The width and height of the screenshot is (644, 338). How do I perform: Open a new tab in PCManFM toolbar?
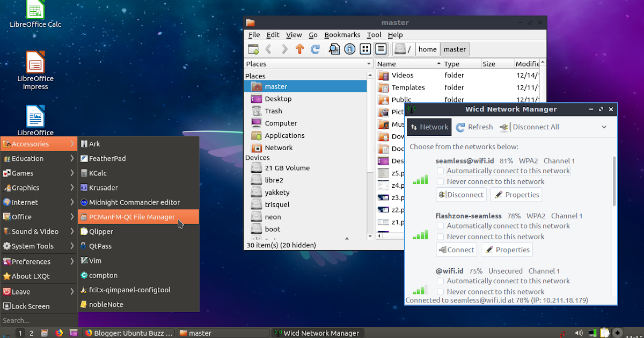click(x=252, y=49)
